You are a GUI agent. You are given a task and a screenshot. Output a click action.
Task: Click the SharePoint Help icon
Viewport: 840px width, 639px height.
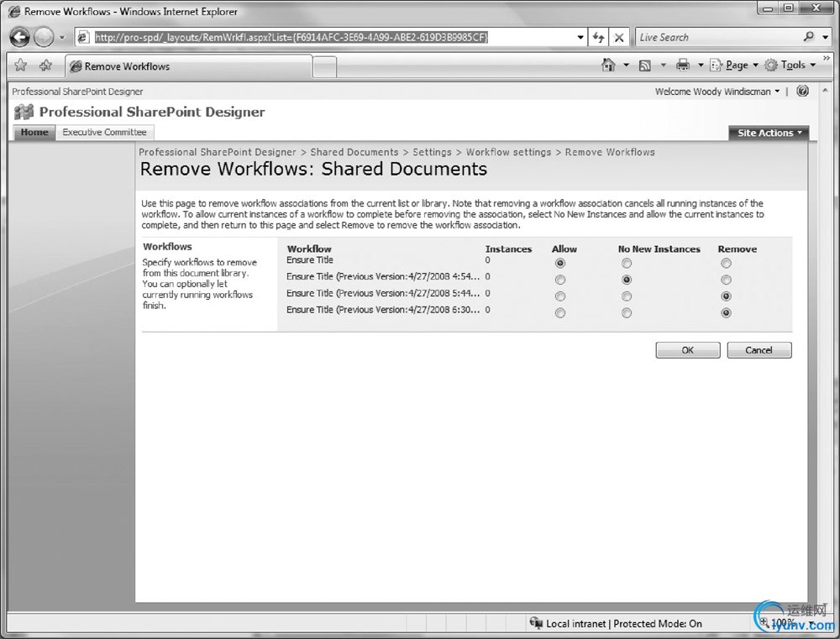pos(802,91)
